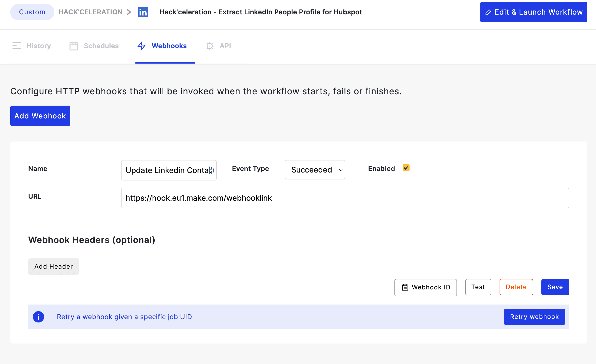Uncheck the Enabled checkbox

(x=406, y=168)
